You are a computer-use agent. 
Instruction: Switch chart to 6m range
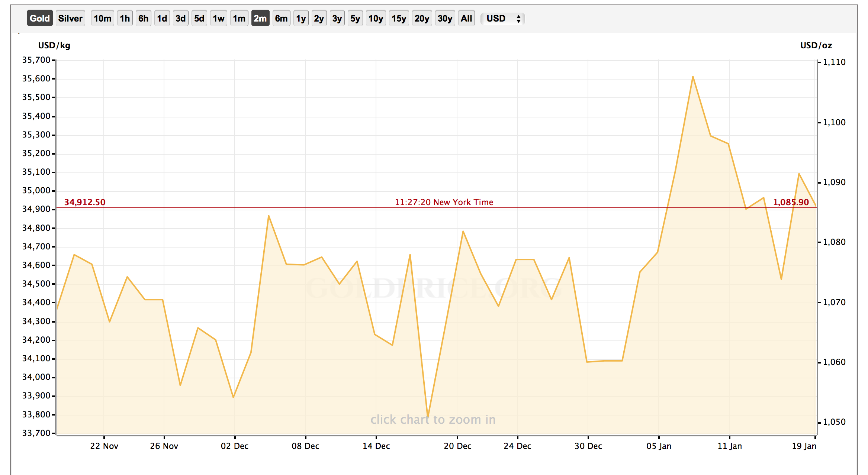pos(281,18)
